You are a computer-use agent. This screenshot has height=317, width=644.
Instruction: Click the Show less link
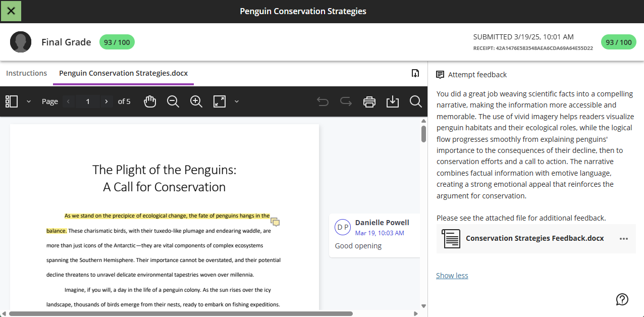(x=452, y=276)
